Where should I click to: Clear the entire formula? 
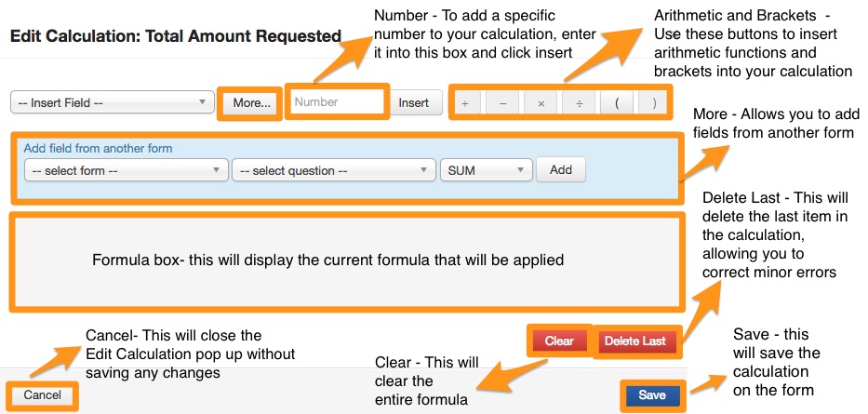[x=559, y=341]
